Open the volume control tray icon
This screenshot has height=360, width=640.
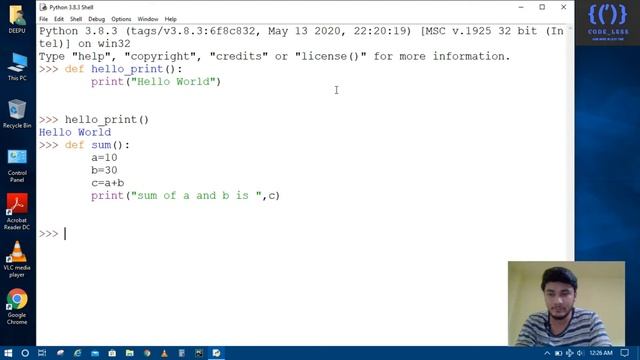point(580,353)
